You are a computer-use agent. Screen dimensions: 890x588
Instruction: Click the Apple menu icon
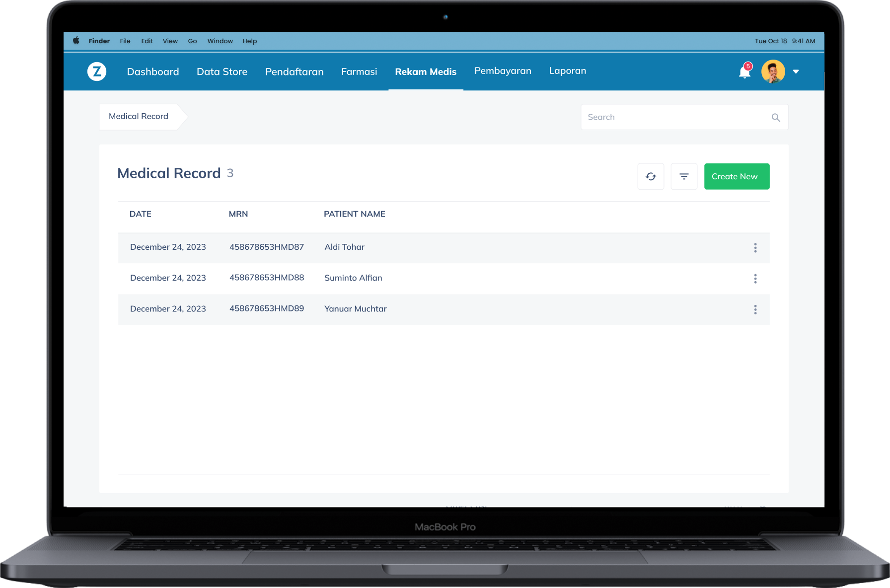coord(76,41)
